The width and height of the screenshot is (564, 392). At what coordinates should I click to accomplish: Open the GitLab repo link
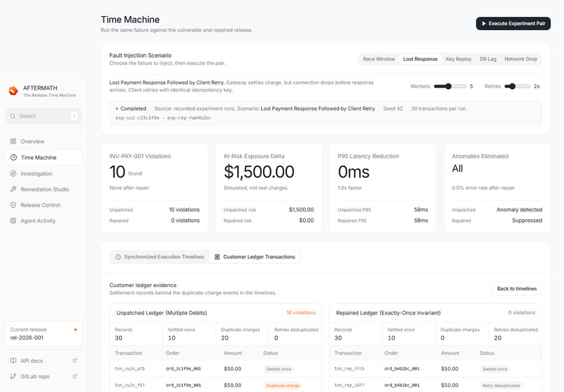[x=43, y=377]
